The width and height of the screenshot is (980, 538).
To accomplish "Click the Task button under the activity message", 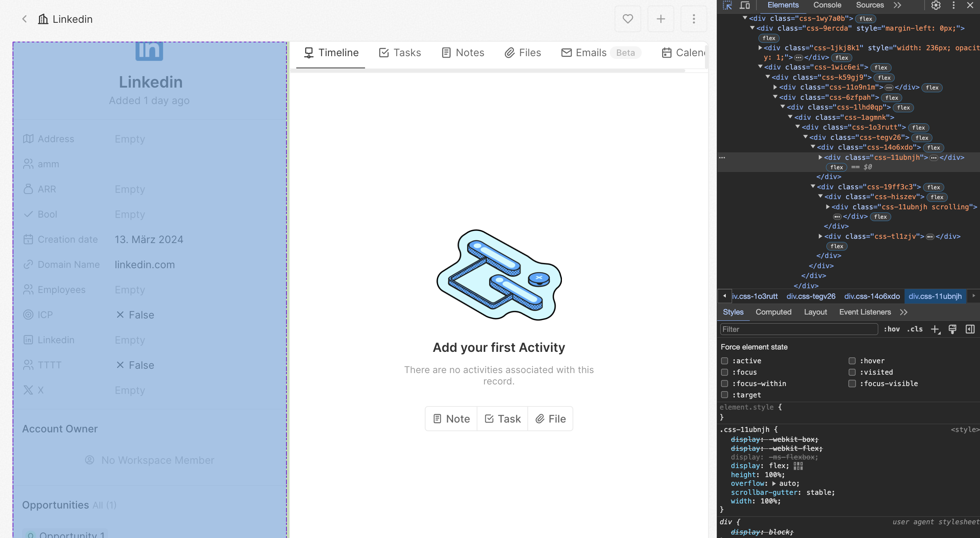I will (502, 419).
